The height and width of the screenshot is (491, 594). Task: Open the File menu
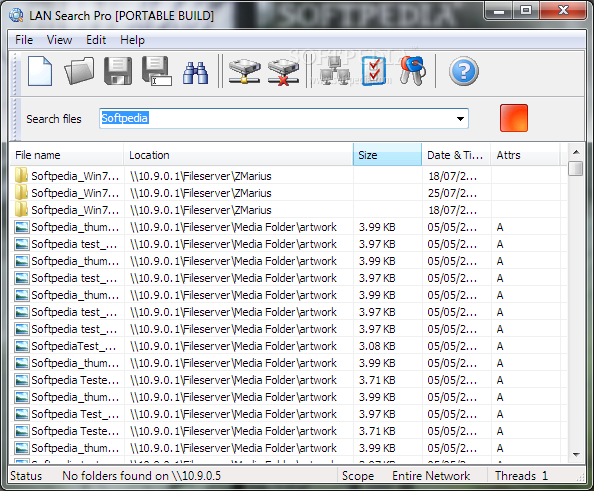[24, 40]
